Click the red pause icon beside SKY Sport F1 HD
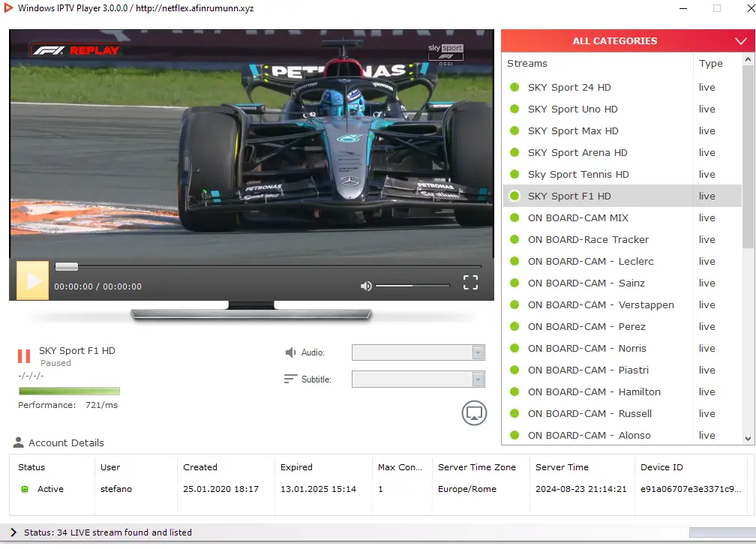The height and width of the screenshot is (549, 756). coord(24,356)
